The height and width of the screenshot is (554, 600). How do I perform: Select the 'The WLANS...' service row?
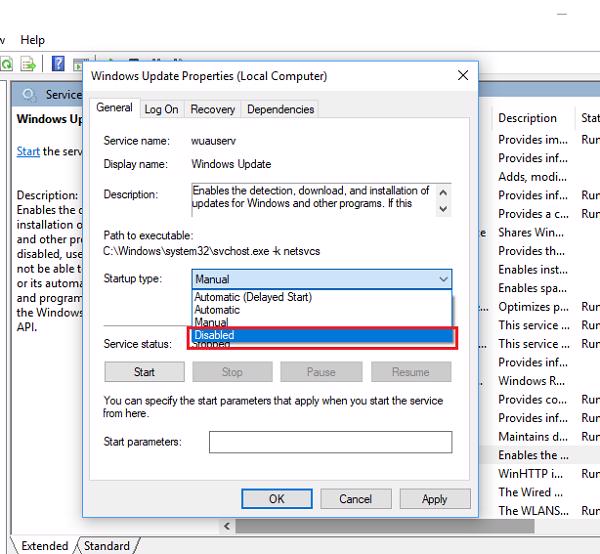(x=533, y=510)
